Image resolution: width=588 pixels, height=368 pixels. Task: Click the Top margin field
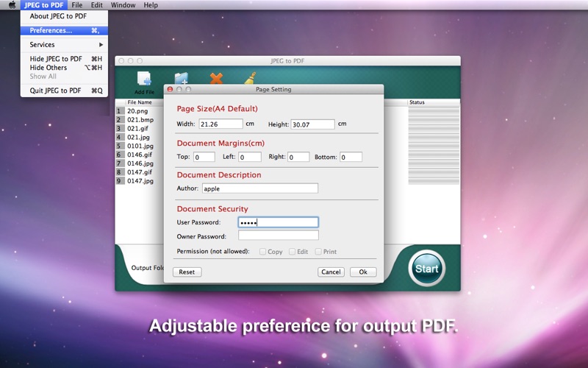tap(204, 157)
